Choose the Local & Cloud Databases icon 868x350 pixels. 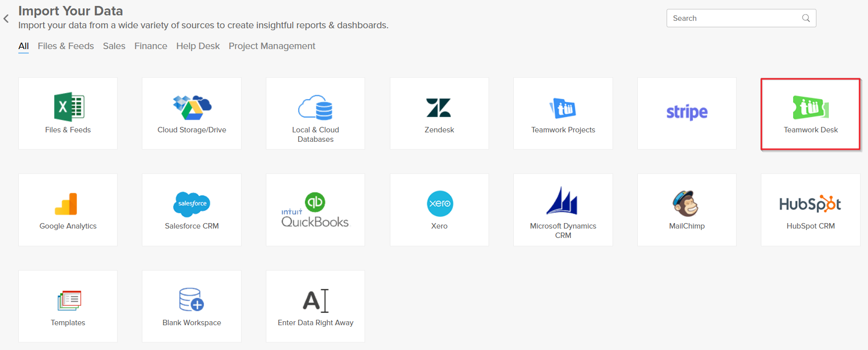coord(315,108)
